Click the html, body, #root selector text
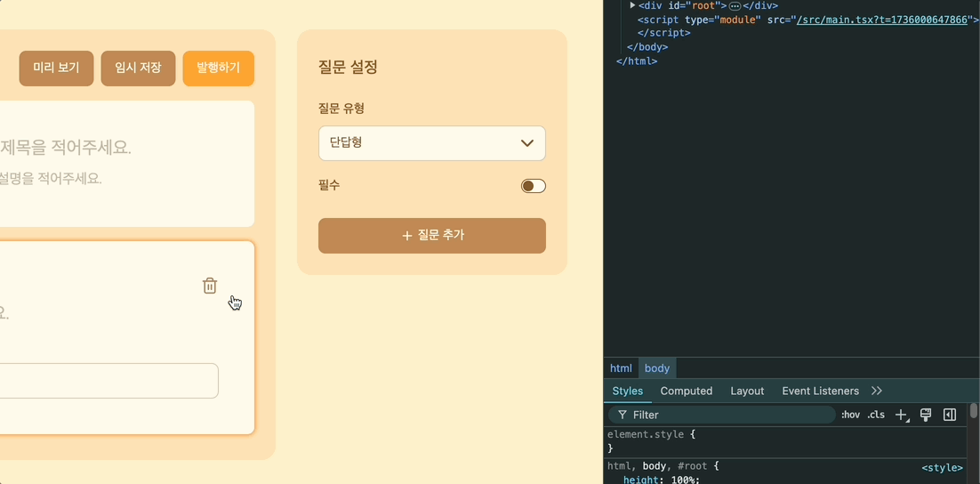Image resolution: width=980 pixels, height=484 pixels. tap(659, 466)
